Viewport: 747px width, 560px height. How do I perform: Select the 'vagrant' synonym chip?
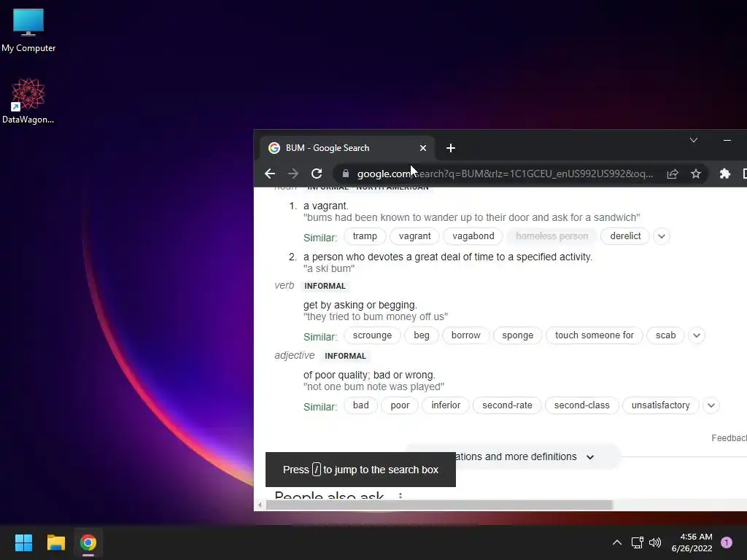coord(414,236)
